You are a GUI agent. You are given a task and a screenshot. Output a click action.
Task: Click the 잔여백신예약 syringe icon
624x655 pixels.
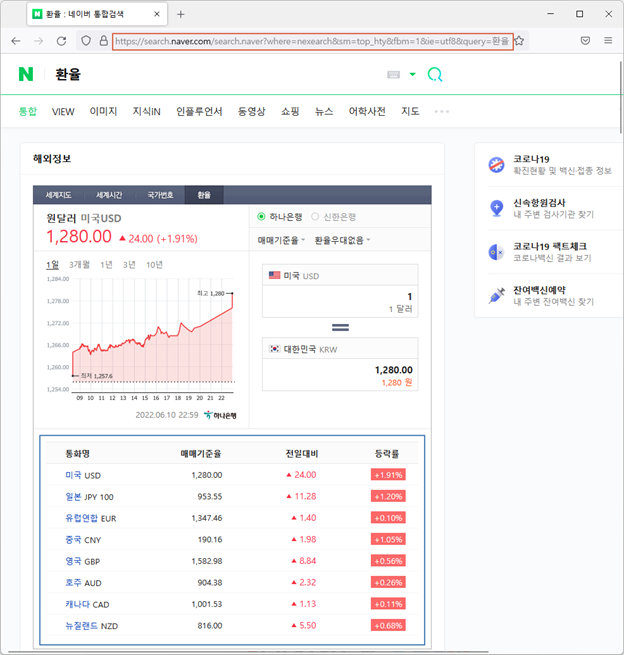(496, 296)
